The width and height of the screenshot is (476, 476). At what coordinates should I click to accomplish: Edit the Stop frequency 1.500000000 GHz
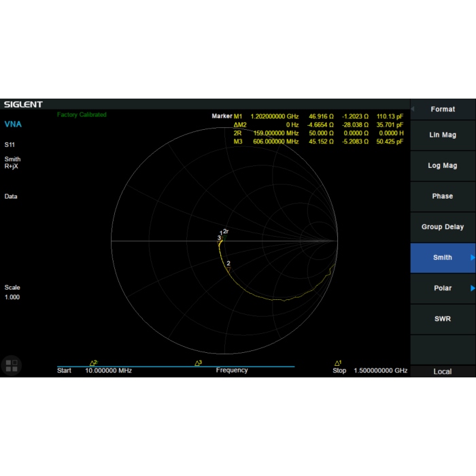(x=380, y=371)
